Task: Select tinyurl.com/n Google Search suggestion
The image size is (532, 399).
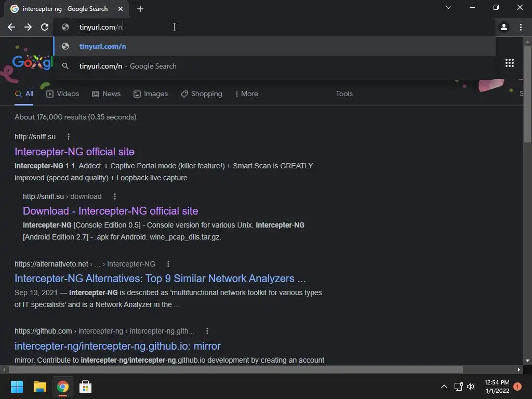Action: [274, 66]
